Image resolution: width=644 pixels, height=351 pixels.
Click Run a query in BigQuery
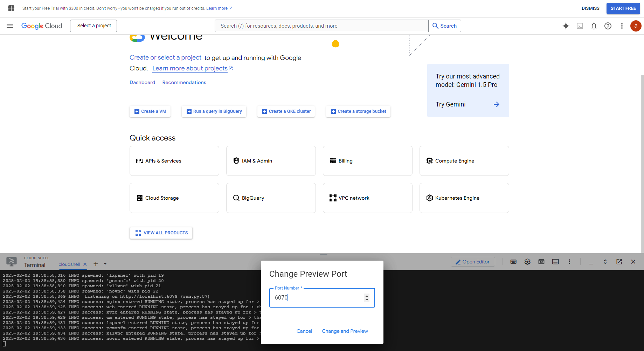click(x=214, y=111)
